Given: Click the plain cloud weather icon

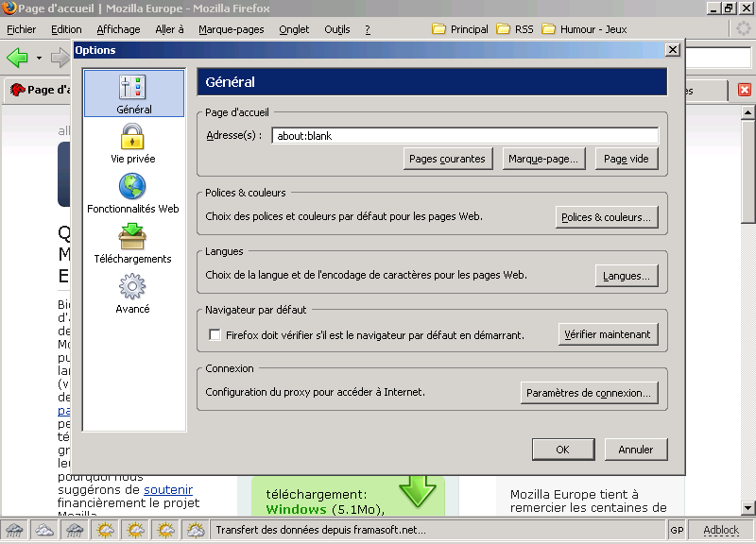Looking at the screenshot, I should (44, 530).
